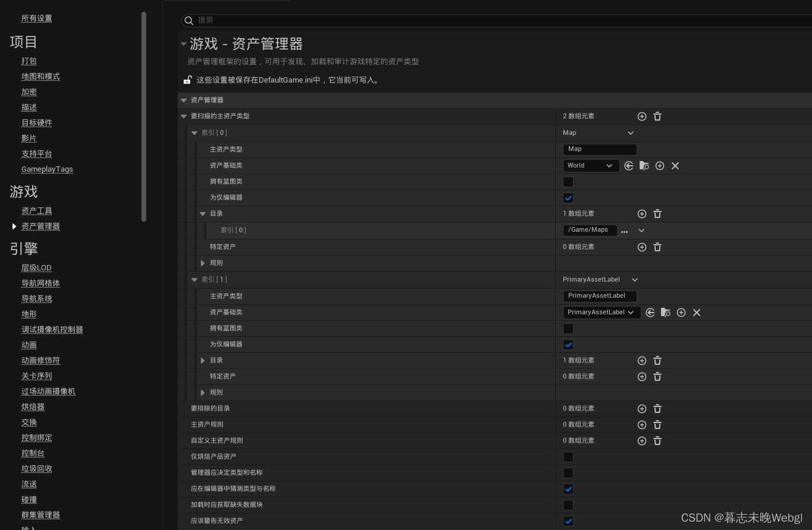This screenshot has width=812, height=530.
Task: Show 所有设置 link
Action: click(x=37, y=18)
